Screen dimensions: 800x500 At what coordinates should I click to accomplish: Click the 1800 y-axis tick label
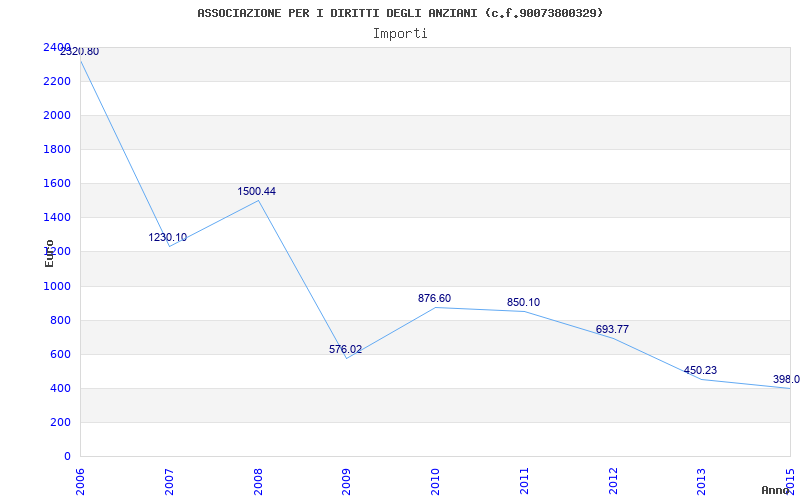pos(57,149)
